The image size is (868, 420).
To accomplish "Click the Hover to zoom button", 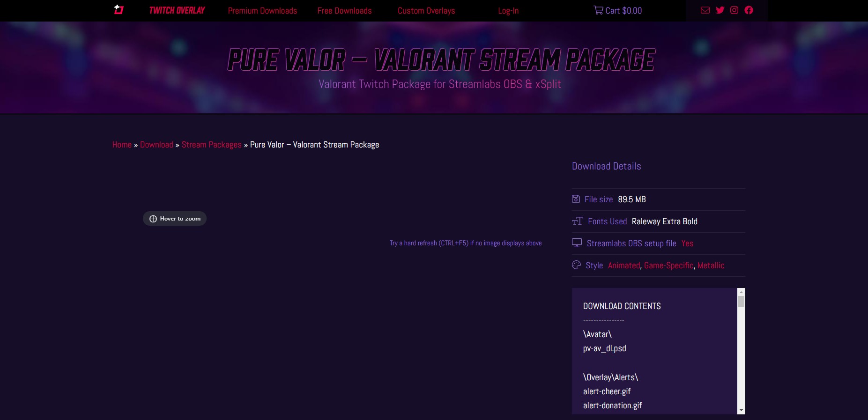I will (x=175, y=219).
